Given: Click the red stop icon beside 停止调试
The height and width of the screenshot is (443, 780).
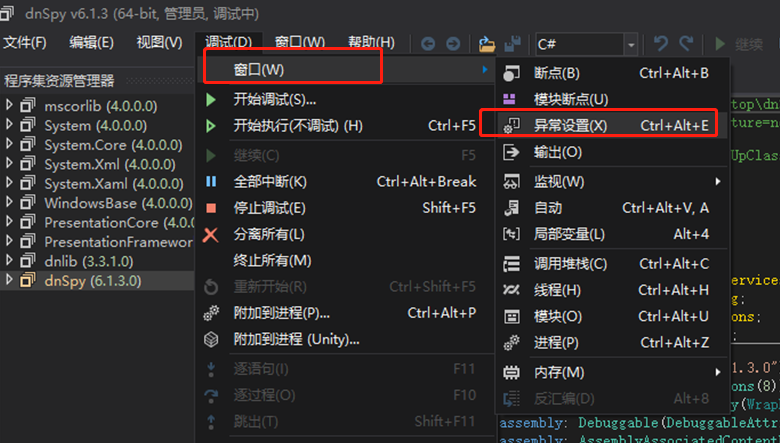Looking at the screenshot, I should click(x=211, y=208).
